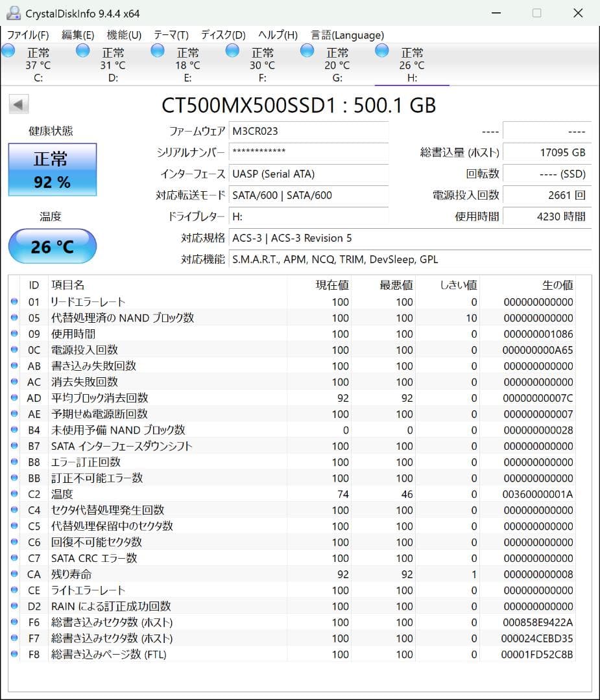The height and width of the screenshot is (700, 600).
Task: Open the 編集(E) menu
Action: tap(78, 35)
